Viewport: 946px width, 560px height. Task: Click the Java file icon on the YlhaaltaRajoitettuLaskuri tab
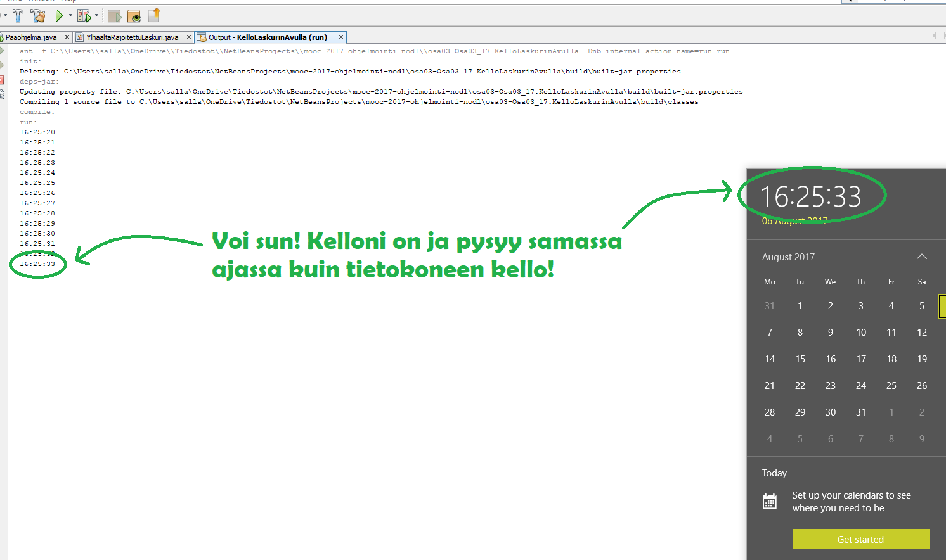coord(80,37)
